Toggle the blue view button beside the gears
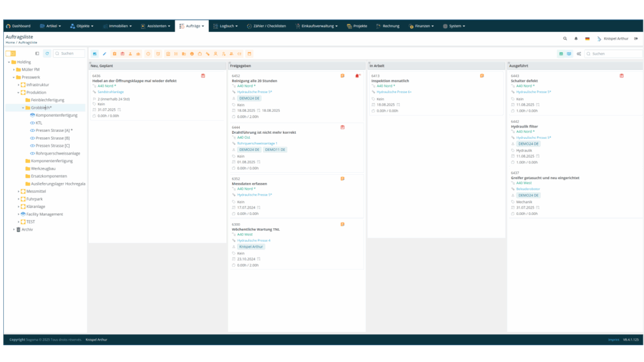 coord(569,53)
